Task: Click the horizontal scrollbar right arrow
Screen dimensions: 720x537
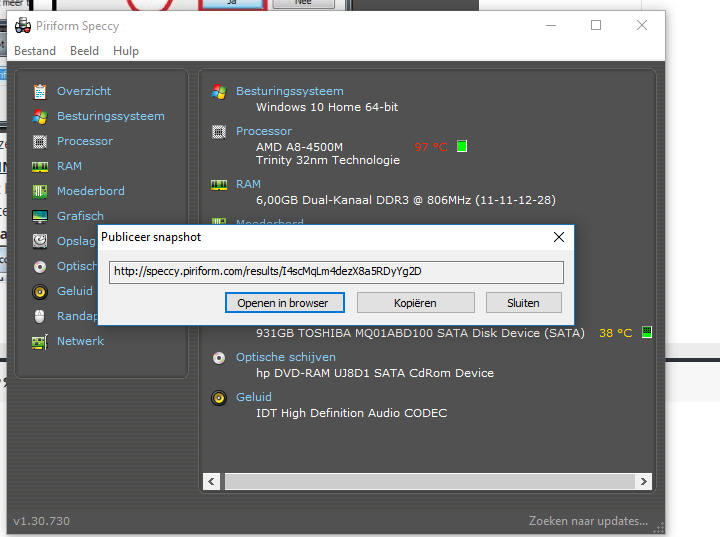Action: pos(643,481)
